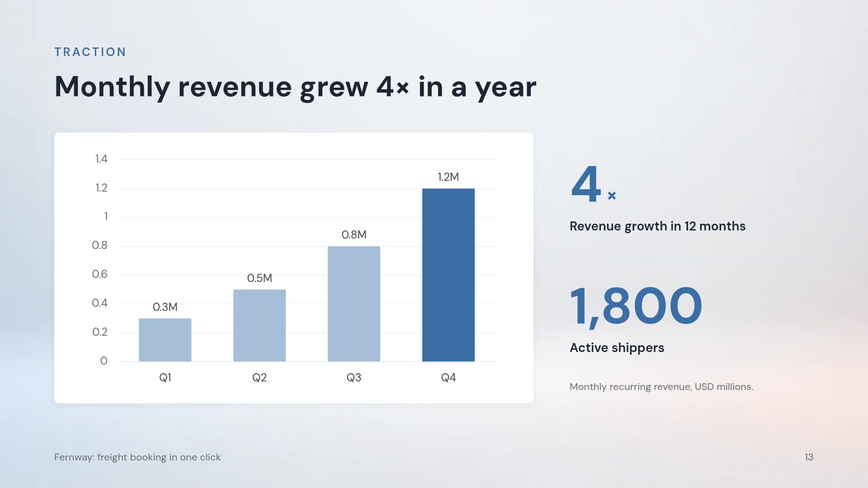Click the Q2 bar in the chart
Viewport: 868px width, 488px height.
tap(259, 325)
